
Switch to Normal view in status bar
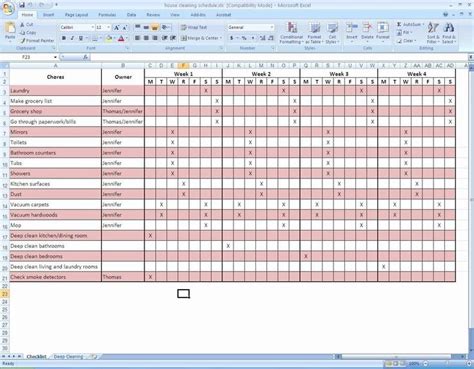pyautogui.click(x=388, y=364)
